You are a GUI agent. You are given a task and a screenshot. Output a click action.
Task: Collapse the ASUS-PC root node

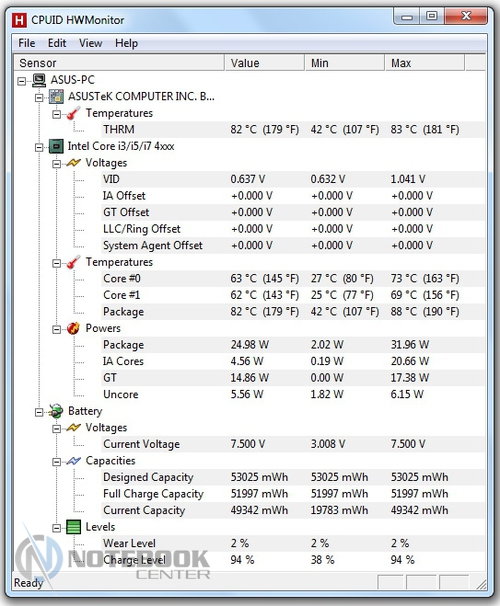click(x=22, y=81)
